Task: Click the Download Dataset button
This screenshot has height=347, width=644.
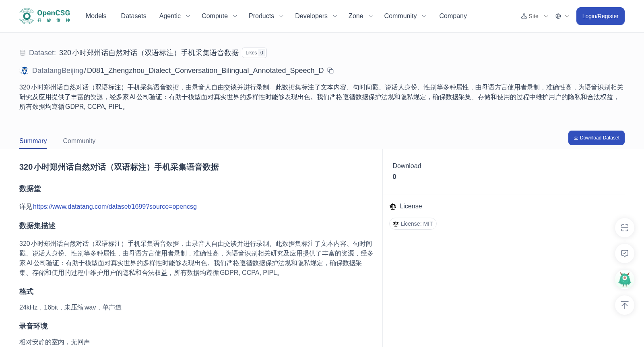Action: (597, 138)
